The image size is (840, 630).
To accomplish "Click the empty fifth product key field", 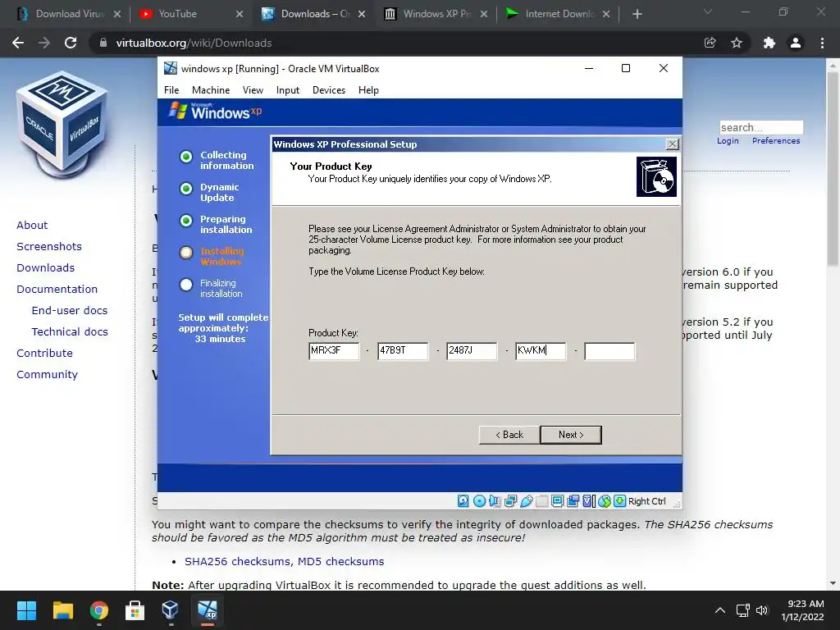I will (609, 351).
